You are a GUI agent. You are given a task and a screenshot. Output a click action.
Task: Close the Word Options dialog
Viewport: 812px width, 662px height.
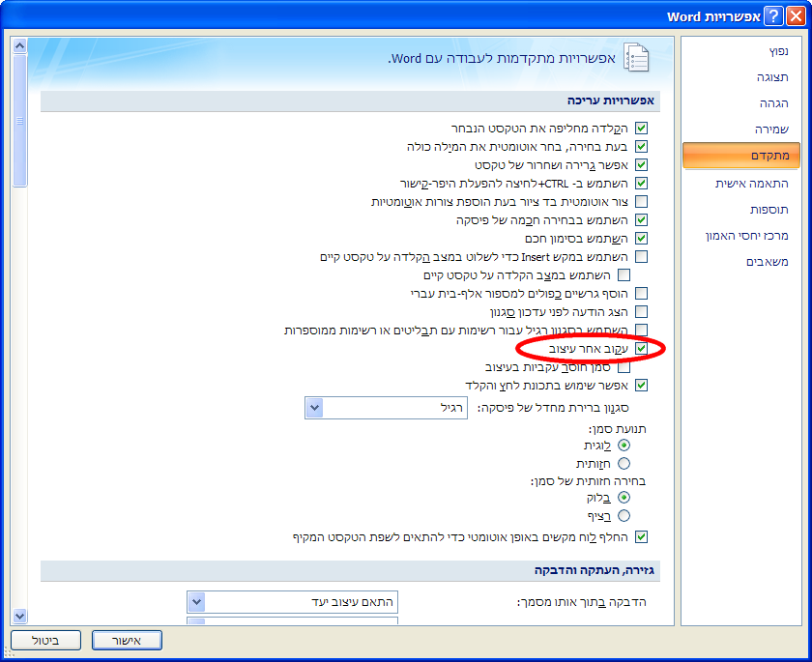pyautogui.click(x=796, y=16)
